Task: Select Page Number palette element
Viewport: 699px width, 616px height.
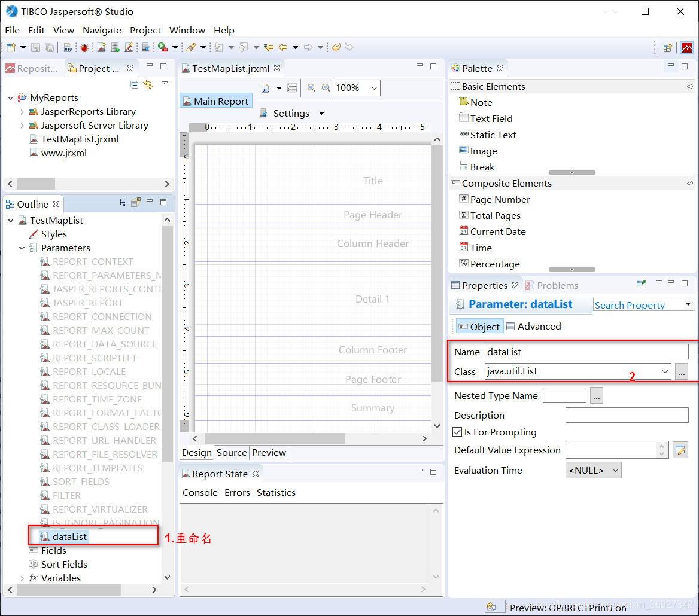Action: pyautogui.click(x=495, y=200)
